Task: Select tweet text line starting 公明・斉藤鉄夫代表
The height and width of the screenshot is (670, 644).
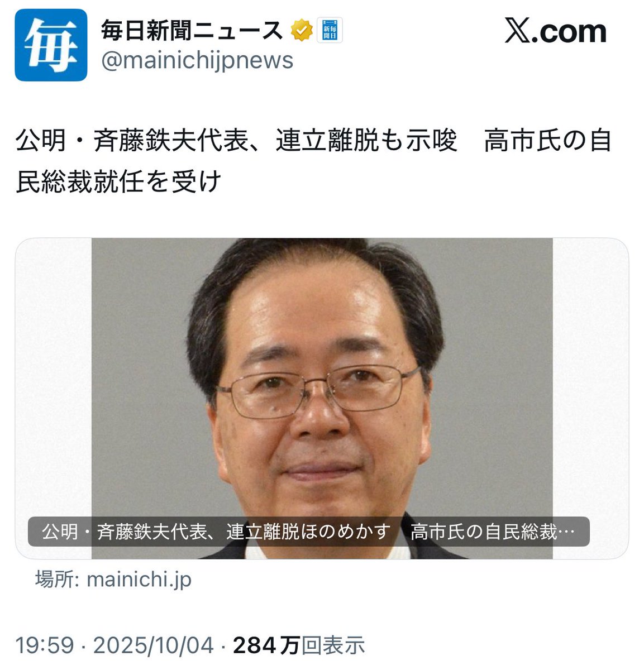Action: click(314, 141)
